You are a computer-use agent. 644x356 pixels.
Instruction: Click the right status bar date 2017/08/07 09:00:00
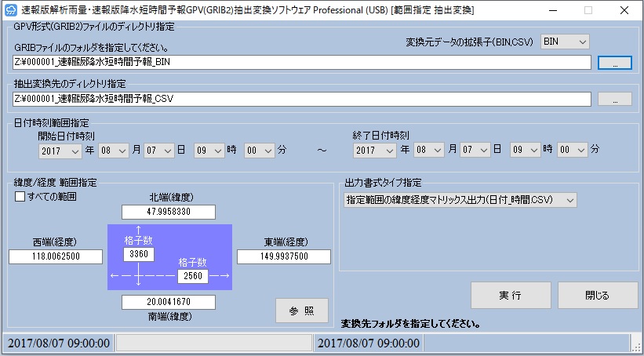369,343
